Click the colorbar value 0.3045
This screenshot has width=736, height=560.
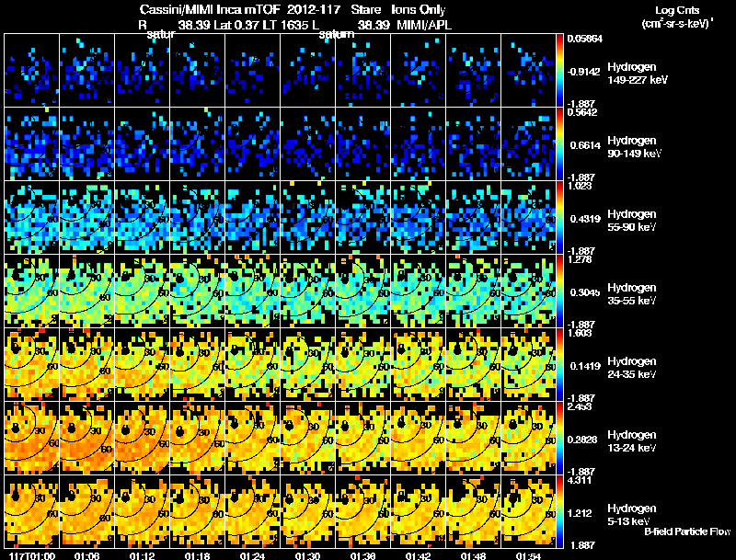point(585,292)
